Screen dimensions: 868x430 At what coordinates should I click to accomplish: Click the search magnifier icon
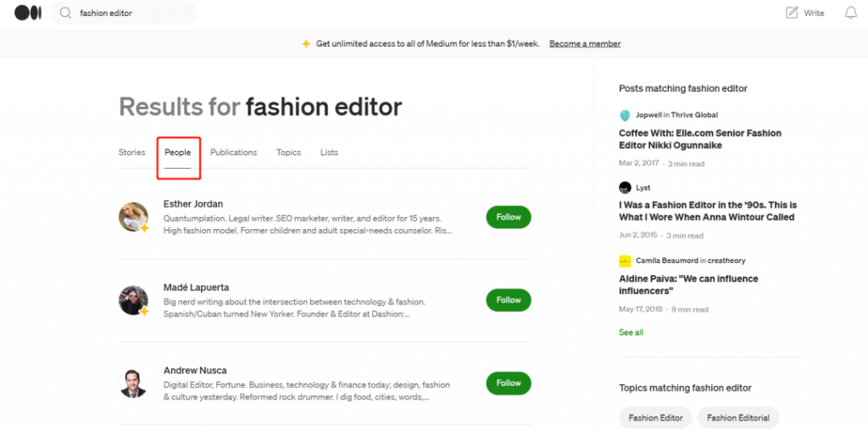pos(65,13)
